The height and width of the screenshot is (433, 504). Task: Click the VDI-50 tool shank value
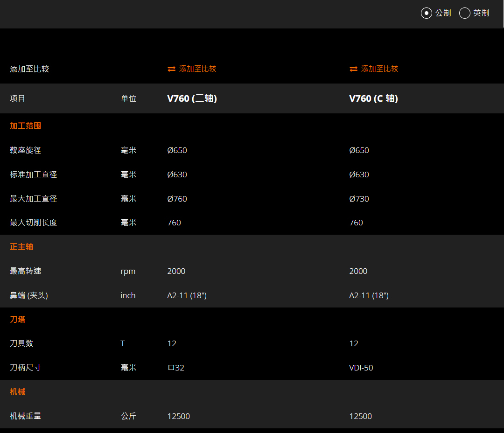[361, 368]
